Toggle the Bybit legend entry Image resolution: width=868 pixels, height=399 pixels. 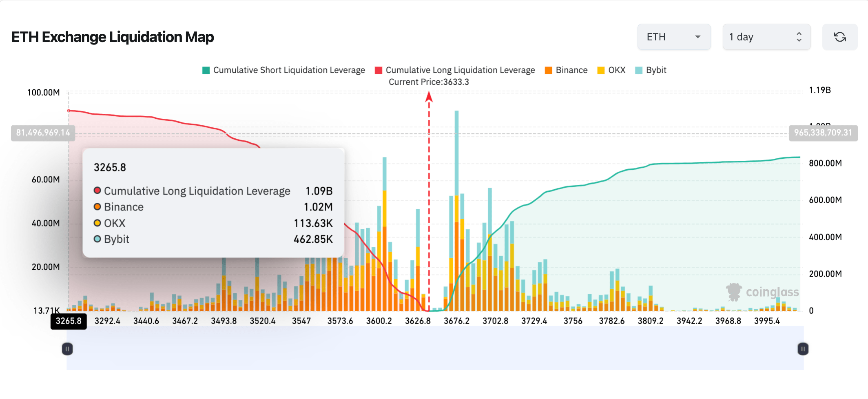pyautogui.click(x=651, y=70)
